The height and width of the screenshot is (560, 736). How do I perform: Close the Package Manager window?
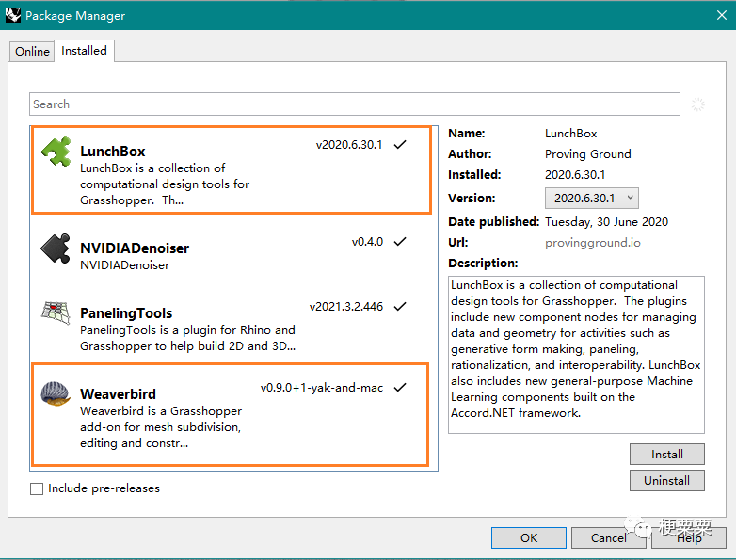[x=722, y=15]
